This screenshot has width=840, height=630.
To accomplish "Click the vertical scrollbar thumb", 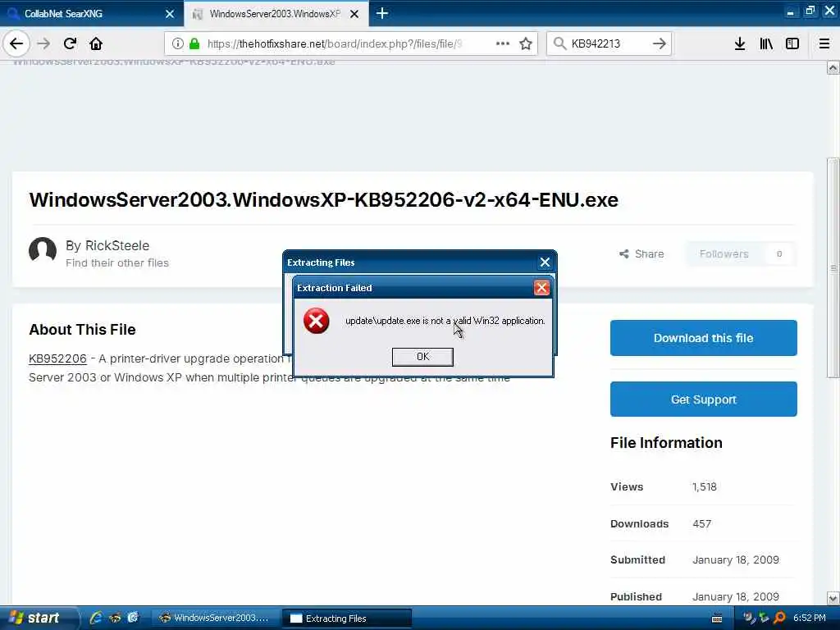I will [x=833, y=268].
